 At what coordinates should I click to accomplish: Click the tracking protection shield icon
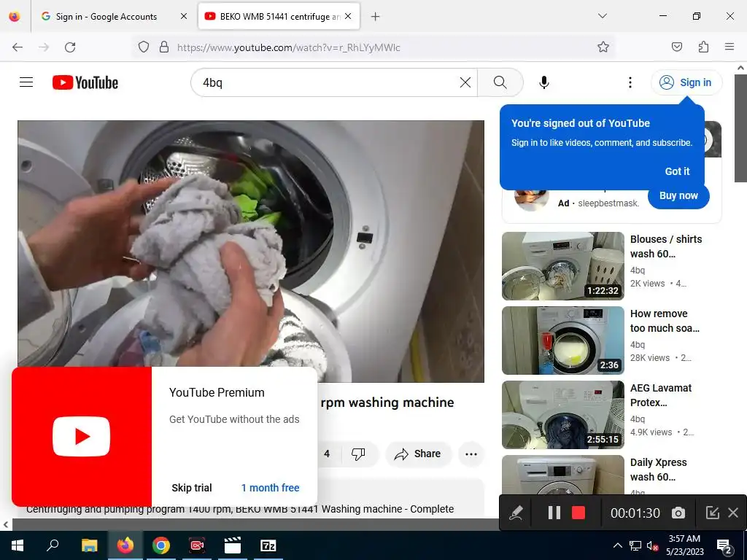(x=144, y=47)
